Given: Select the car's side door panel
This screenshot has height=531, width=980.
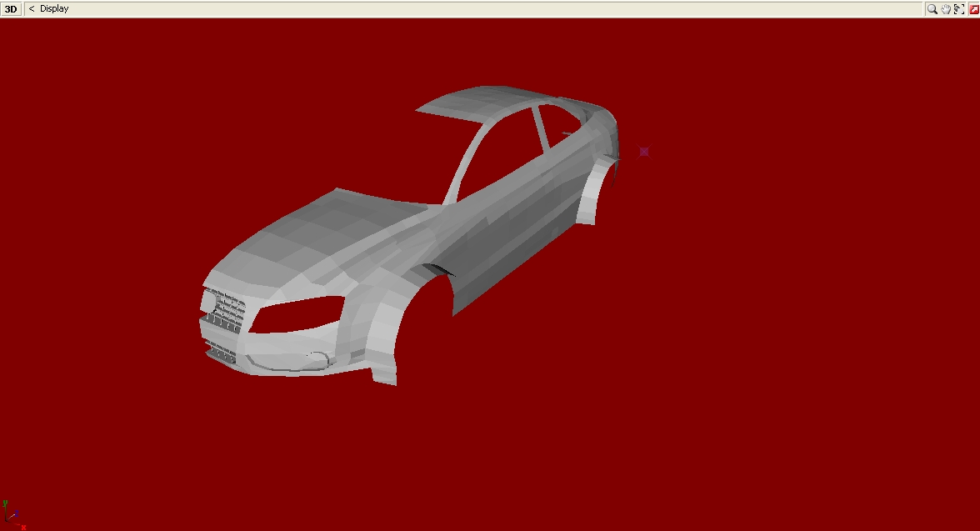Looking at the screenshot, I should coord(508,242).
